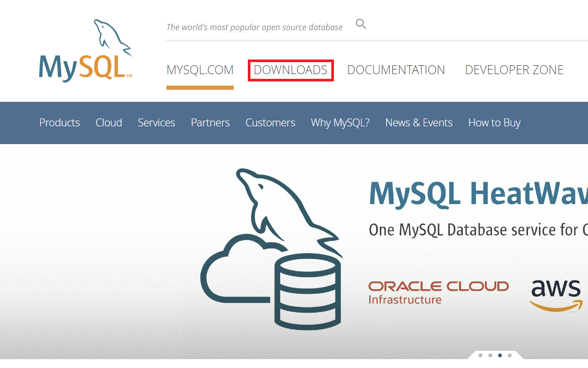Image resolution: width=588 pixels, height=368 pixels.
Task: Click the search field placeholder text
Action: point(255,27)
